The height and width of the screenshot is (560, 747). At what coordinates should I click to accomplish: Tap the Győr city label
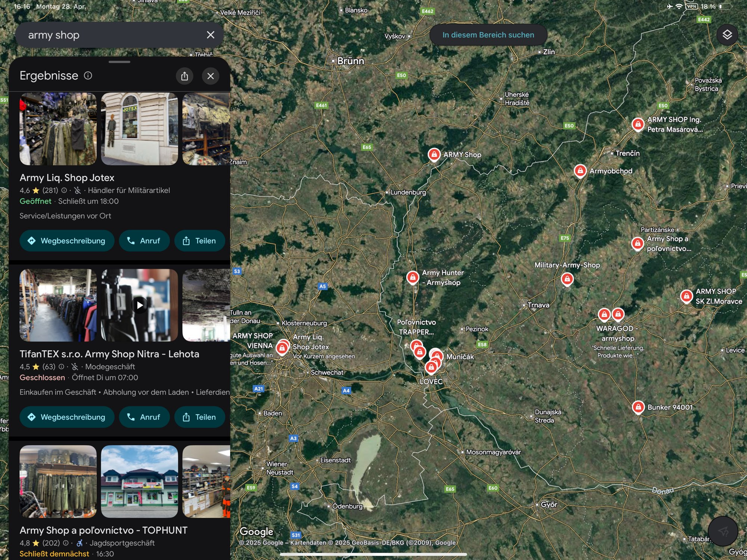click(x=549, y=504)
